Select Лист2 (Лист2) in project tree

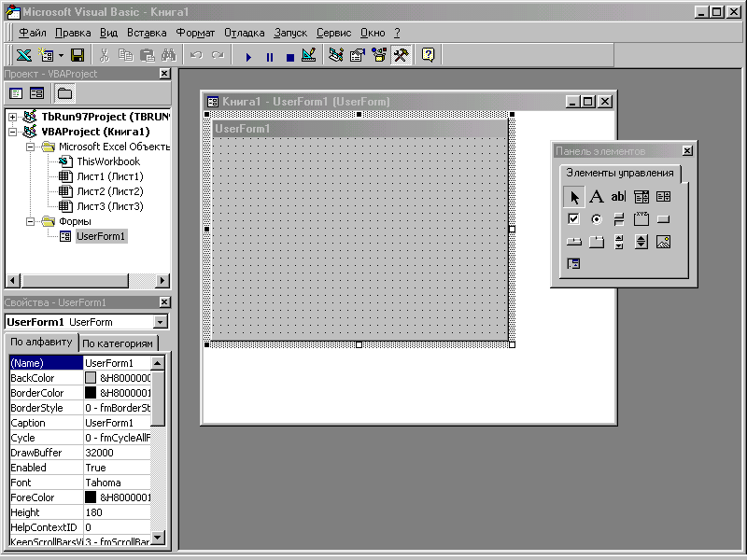[x=110, y=191]
